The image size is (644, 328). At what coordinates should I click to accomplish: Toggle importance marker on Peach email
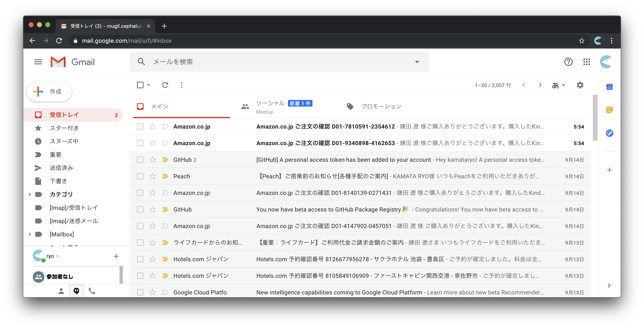pyautogui.click(x=165, y=176)
